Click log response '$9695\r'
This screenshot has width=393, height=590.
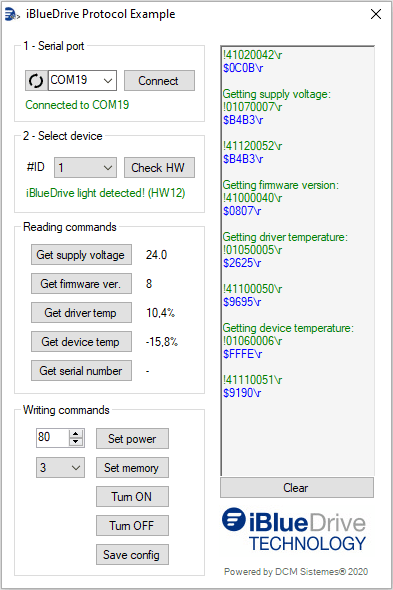[242, 302]
